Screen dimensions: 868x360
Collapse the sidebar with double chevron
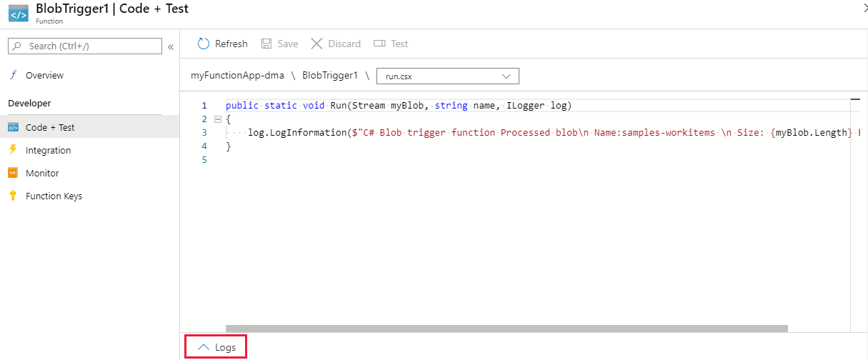[x=171, y=46]
